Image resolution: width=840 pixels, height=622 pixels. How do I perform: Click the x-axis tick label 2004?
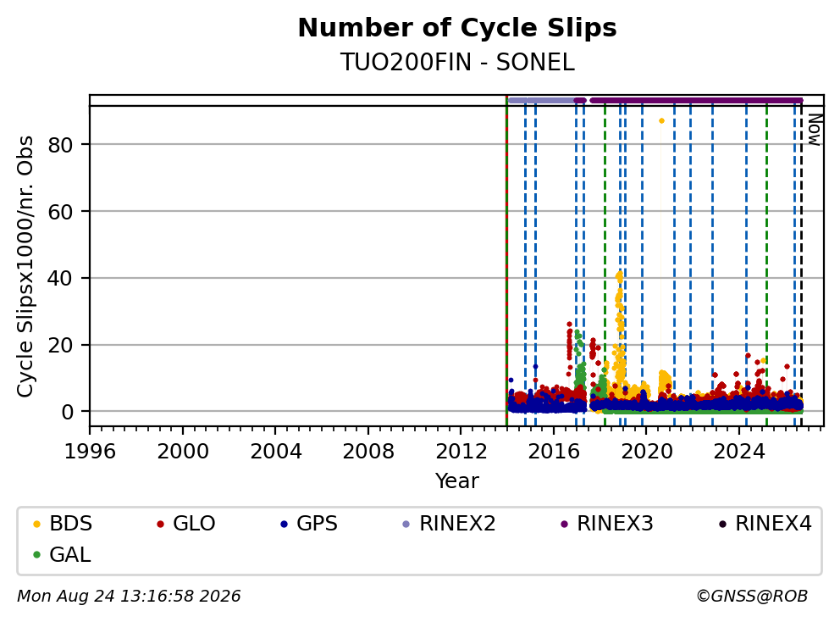click(x=275, y=452)
